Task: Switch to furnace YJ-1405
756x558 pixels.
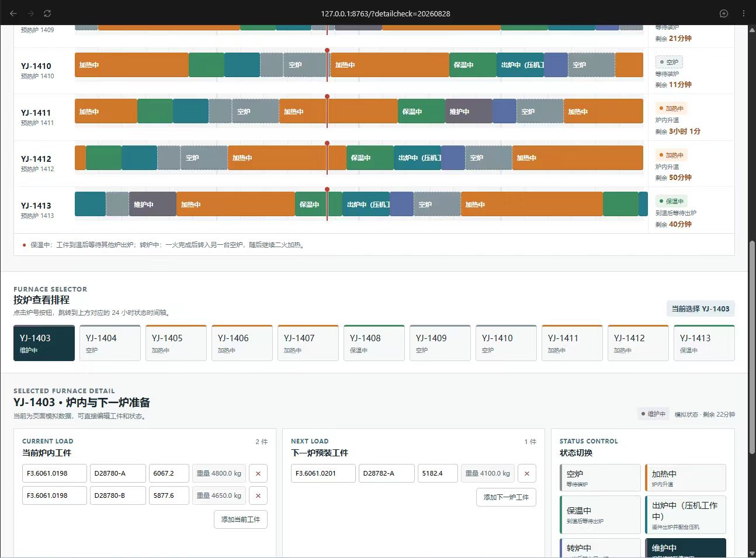Action: [176, 343]
